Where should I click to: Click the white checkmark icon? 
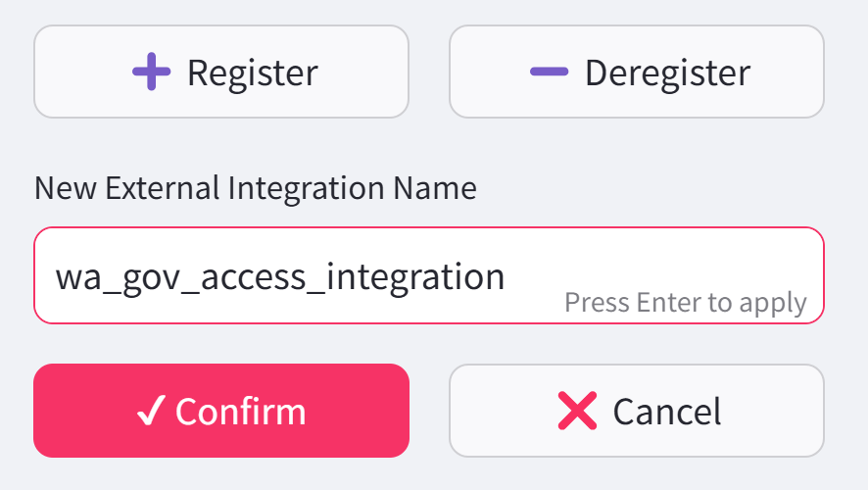click(150, 412)
